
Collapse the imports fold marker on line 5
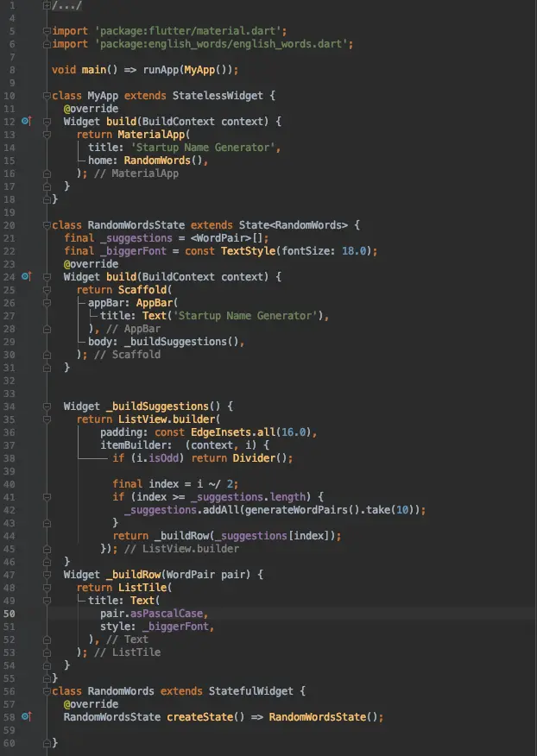47,31
